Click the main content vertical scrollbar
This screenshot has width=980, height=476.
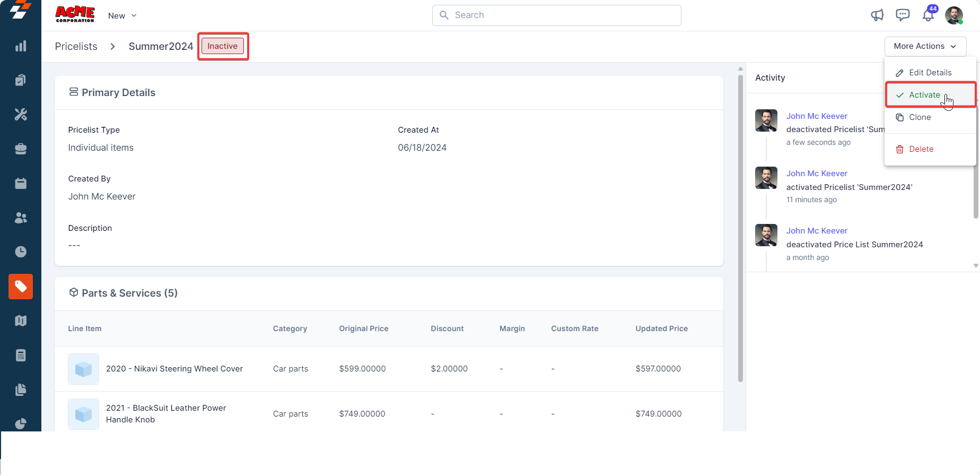[740, 228]
